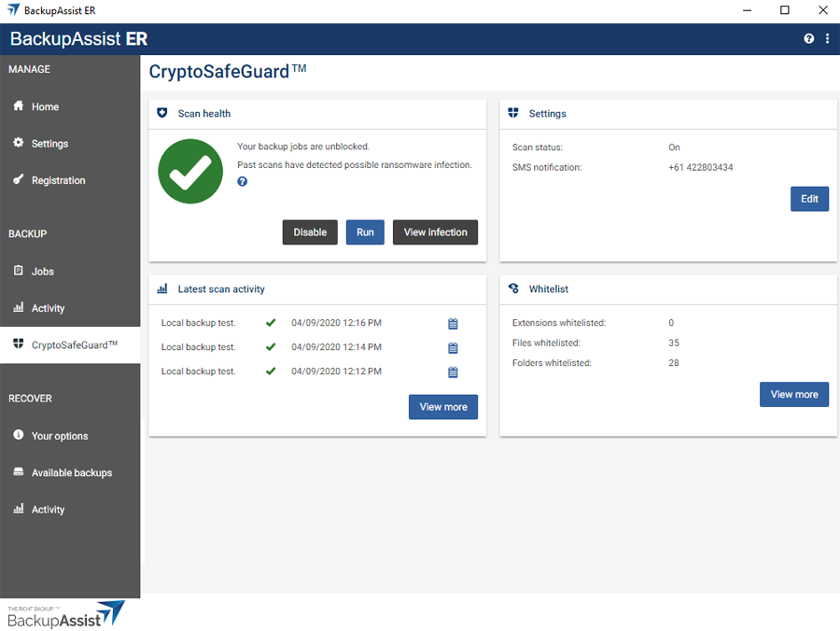Click the Latest scan activity chart icon
This screenshot has height=631, width=840.
coord(162,288)
